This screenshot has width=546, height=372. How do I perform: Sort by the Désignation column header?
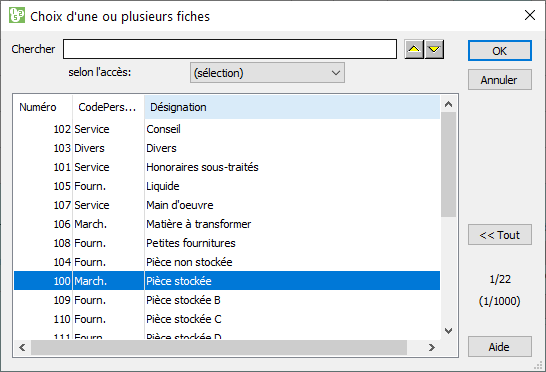pyautogui.click(x=292, y=107)
